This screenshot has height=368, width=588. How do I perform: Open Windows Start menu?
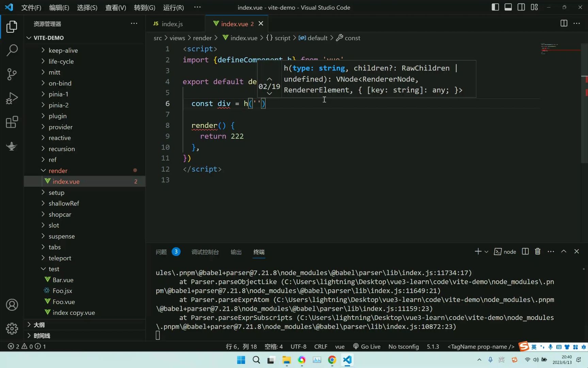click(241, 360)
